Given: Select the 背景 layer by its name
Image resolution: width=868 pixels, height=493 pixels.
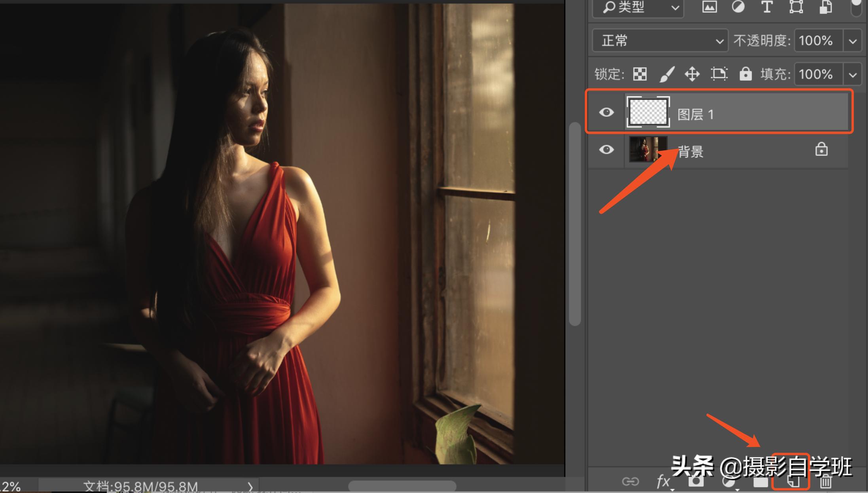Looking at the screenshot, I should pos(691,152).
